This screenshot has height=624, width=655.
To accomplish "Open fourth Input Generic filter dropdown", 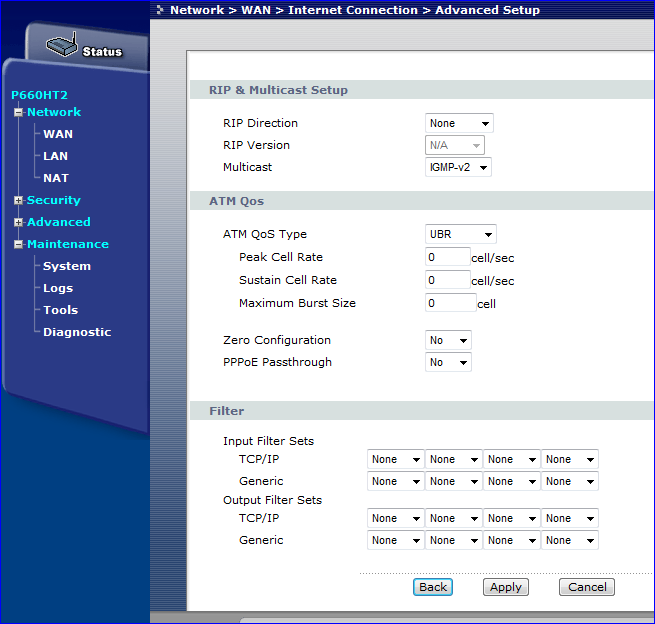I will coord(570,482).
